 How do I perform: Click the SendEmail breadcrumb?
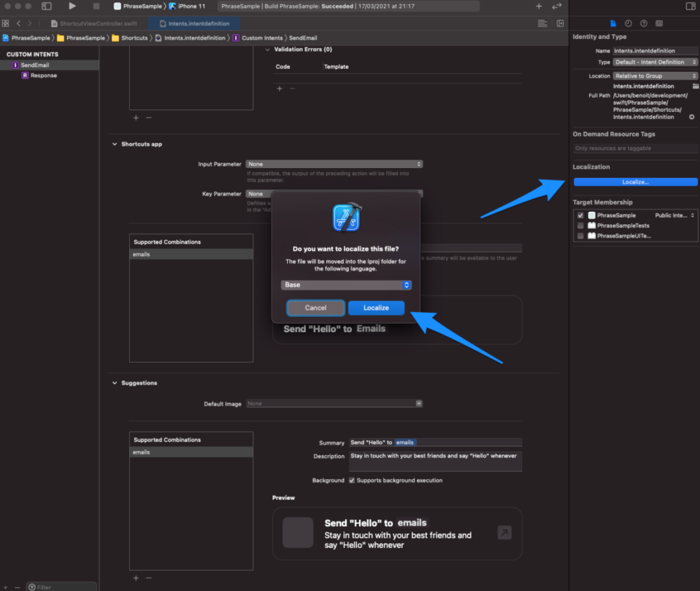(x=303, y=38)
